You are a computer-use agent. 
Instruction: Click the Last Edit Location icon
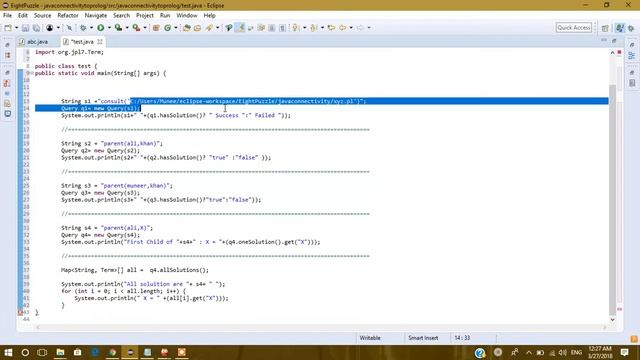point(331,28)
